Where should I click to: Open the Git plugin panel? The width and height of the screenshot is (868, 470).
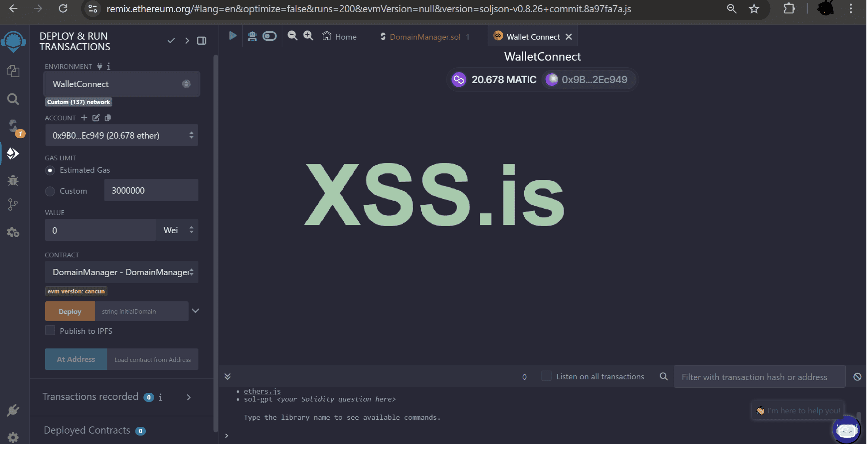[13, 204]
